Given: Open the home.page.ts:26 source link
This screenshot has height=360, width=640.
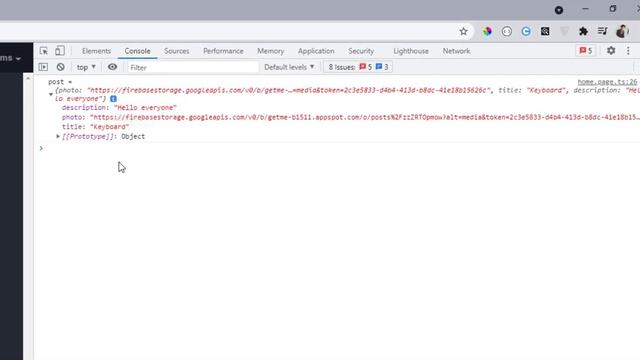Looking at the screenshot, I should (607, 82).
